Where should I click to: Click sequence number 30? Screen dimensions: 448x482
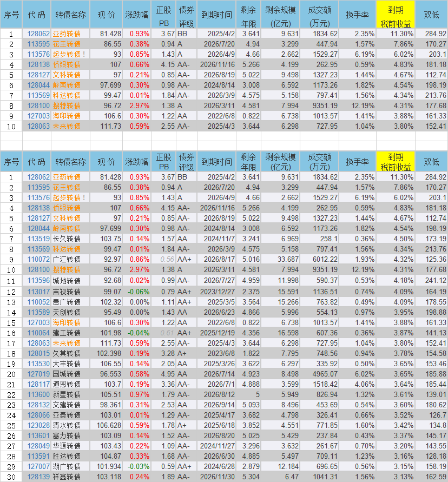tap(11, 477)
